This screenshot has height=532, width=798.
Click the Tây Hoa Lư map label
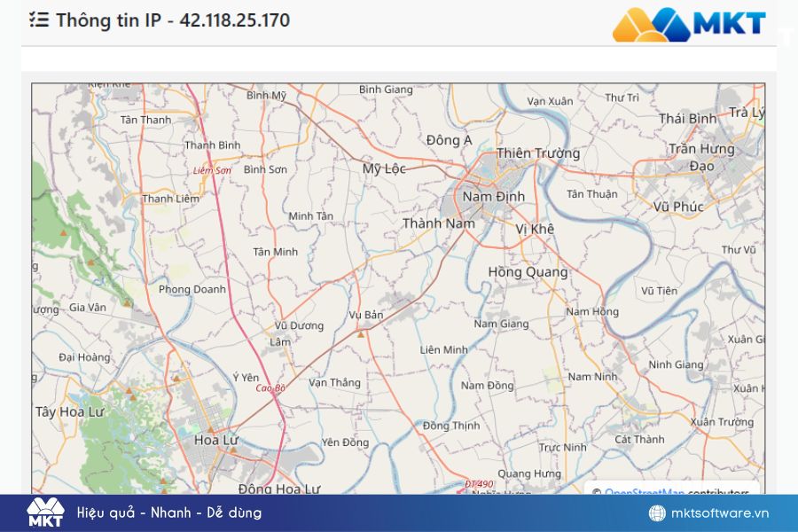click(70, 411)
